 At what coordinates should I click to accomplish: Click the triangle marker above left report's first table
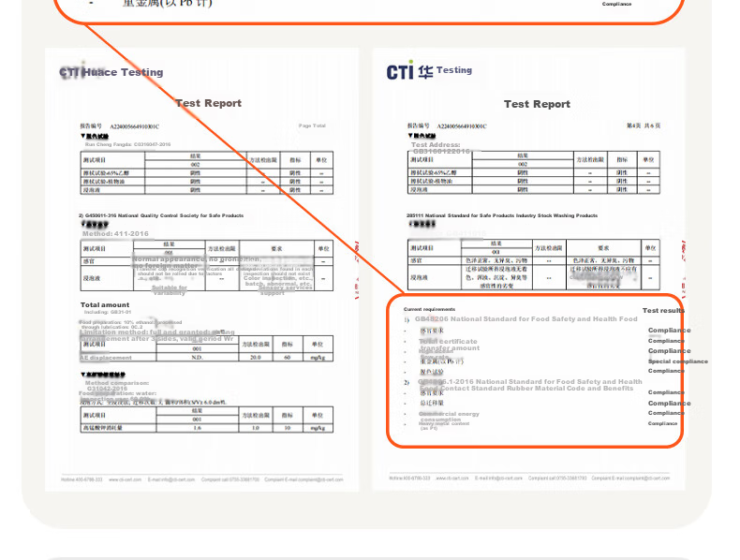82,136
